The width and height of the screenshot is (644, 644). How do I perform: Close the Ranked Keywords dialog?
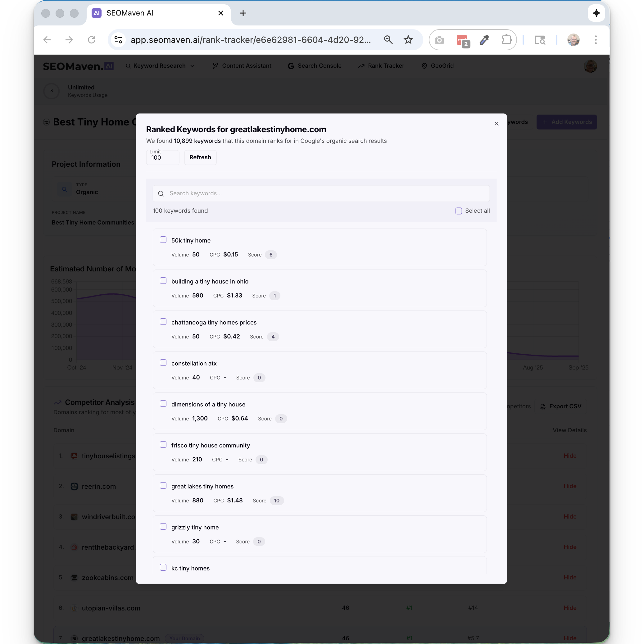coord(496,124)
